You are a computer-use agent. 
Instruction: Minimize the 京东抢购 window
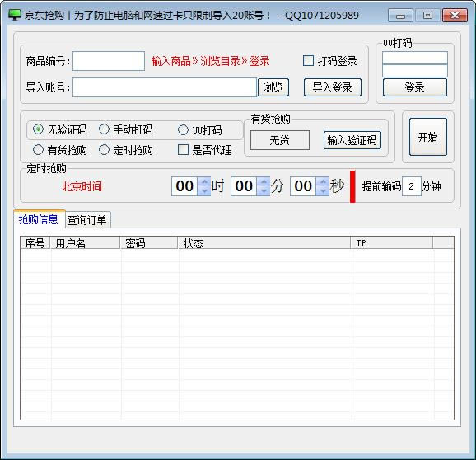click(400, 16)
